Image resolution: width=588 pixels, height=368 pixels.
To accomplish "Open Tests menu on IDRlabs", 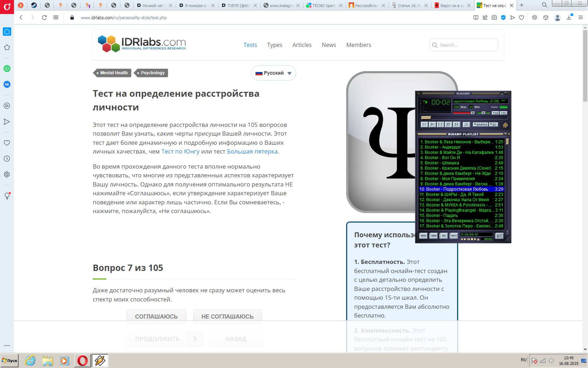I will [250, 45].
